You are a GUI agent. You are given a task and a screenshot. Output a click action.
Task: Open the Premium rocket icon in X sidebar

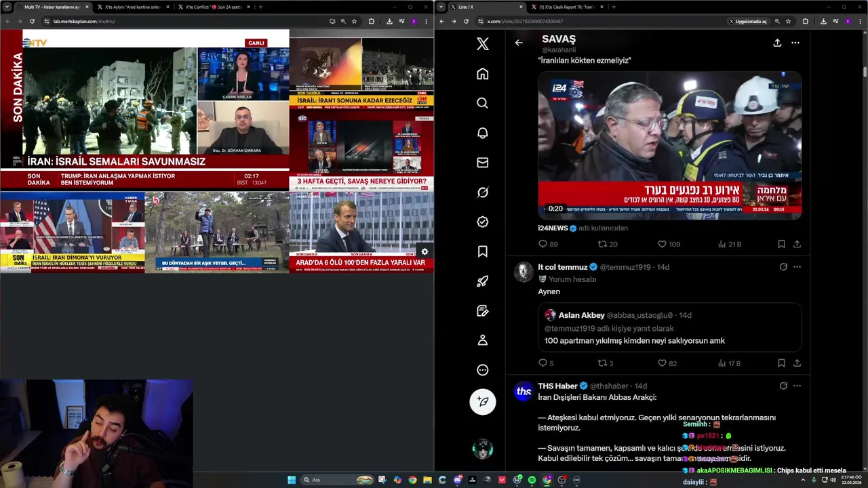(482, 281)
